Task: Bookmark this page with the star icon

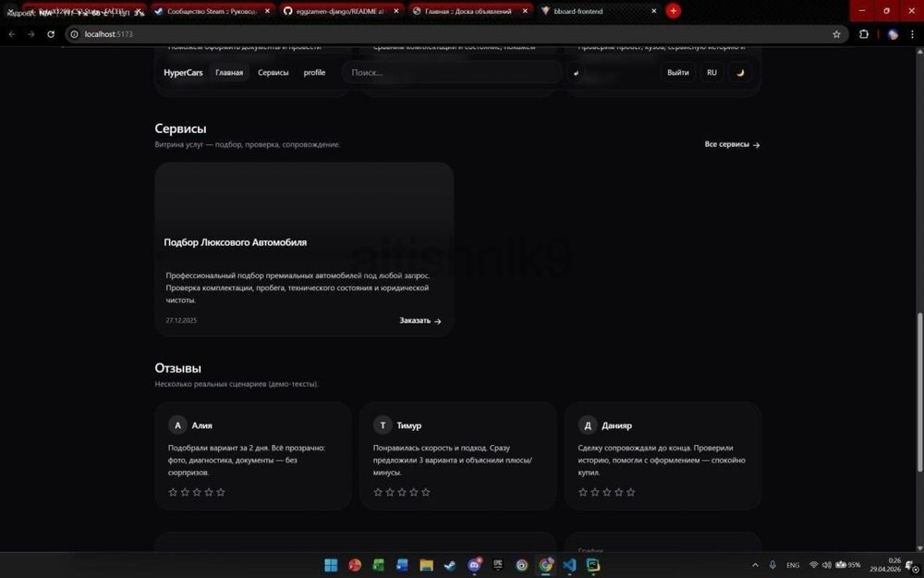Action: click(x=836, y=34)
